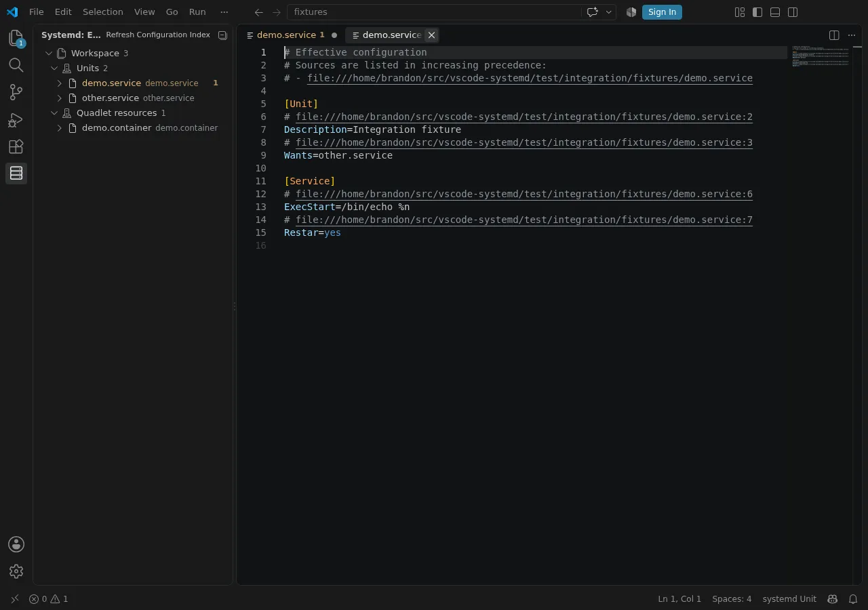Select demo.container in the tree

click(x=132, y=127)
